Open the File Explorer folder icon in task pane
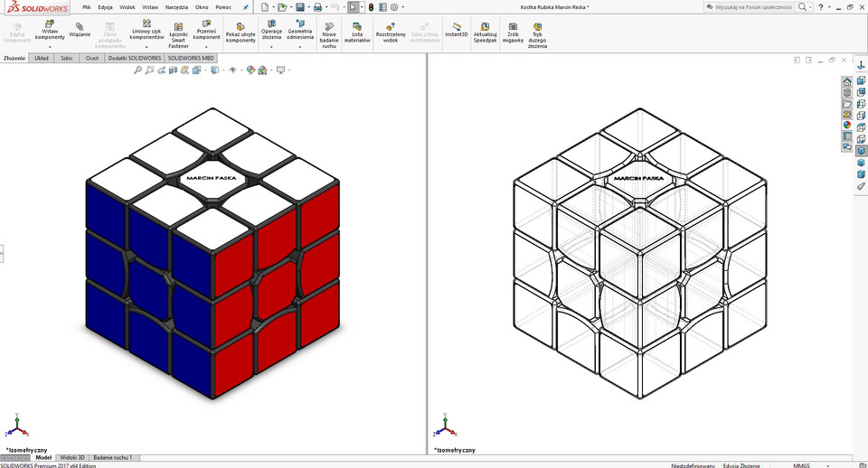868x468 pixels. [x=847, y=103]
